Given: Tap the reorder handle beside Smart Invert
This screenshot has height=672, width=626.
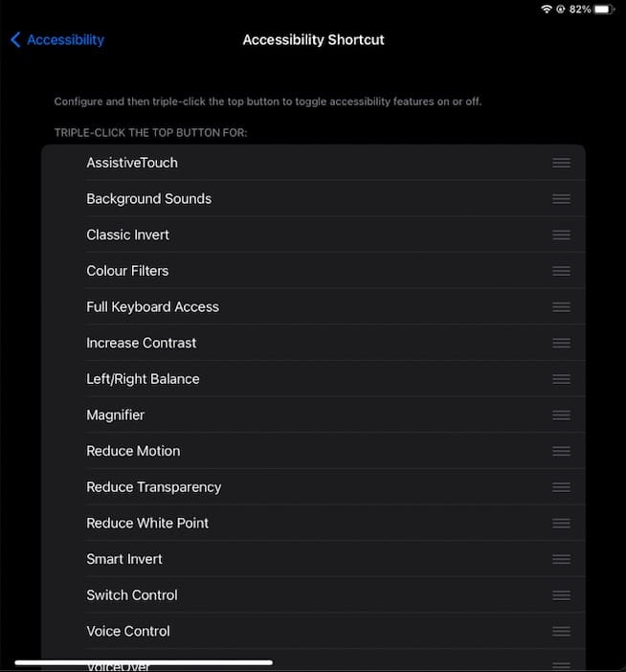Looking at the screenshot, I should [561, 559].
